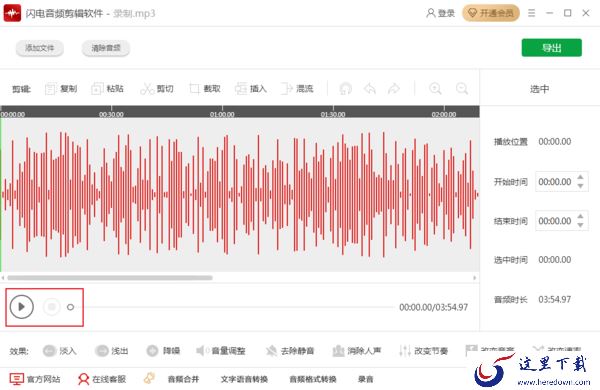
Task: Click inside the red audio waveform
Action: point(240,194)
